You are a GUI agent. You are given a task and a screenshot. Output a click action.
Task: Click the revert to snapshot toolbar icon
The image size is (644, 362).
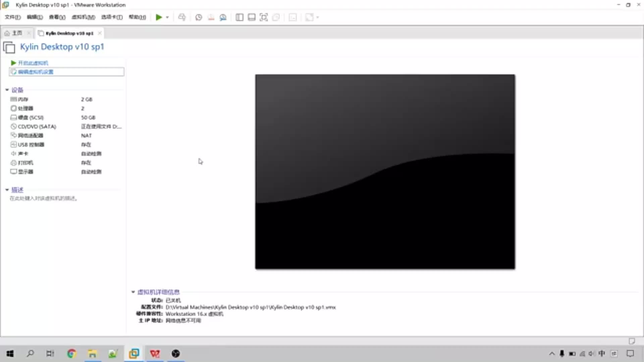pyautogui.click(x=211, y=17)
